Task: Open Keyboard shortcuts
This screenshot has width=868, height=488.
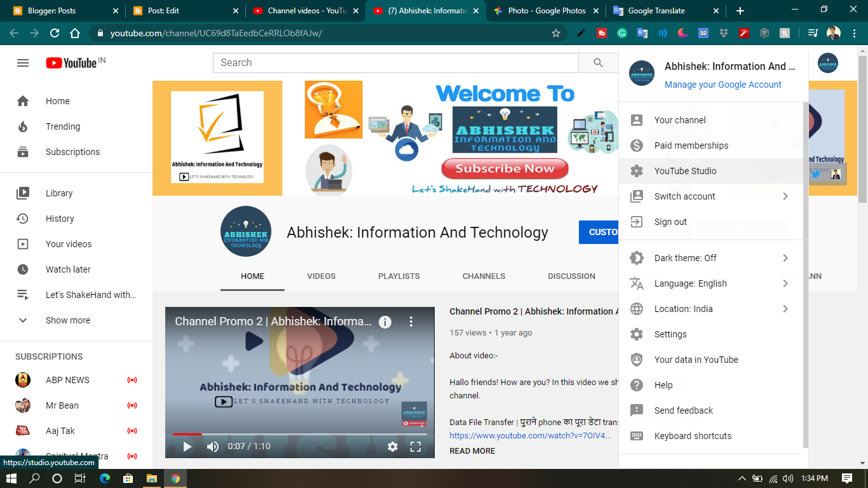Action: pyautogui.click(x=710, y=436)
